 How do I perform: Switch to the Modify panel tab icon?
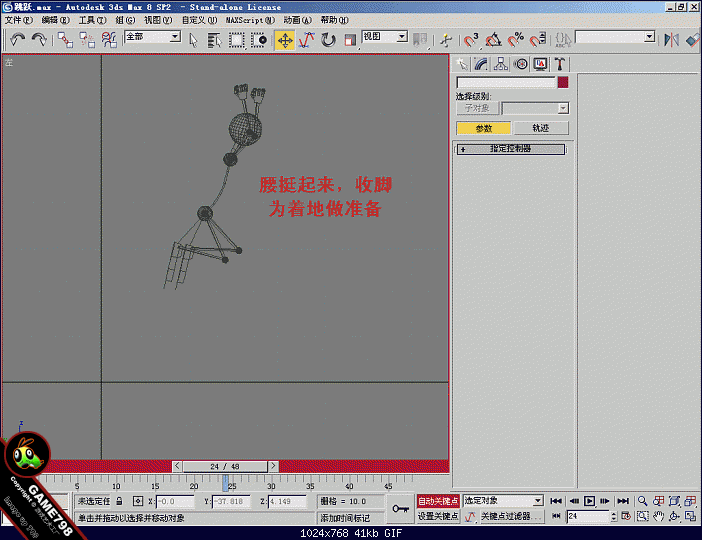pos(481,64)
